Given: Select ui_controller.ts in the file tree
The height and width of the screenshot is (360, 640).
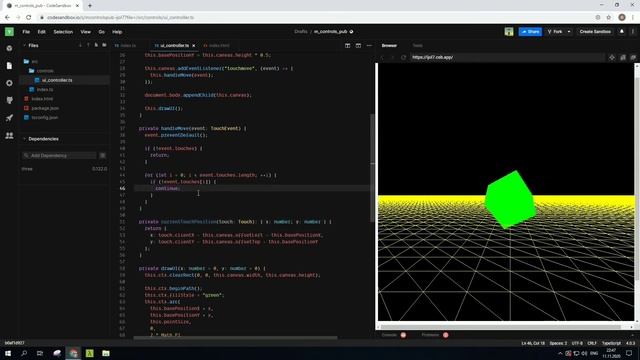Looking at the screenshot, I should point(64,80).
